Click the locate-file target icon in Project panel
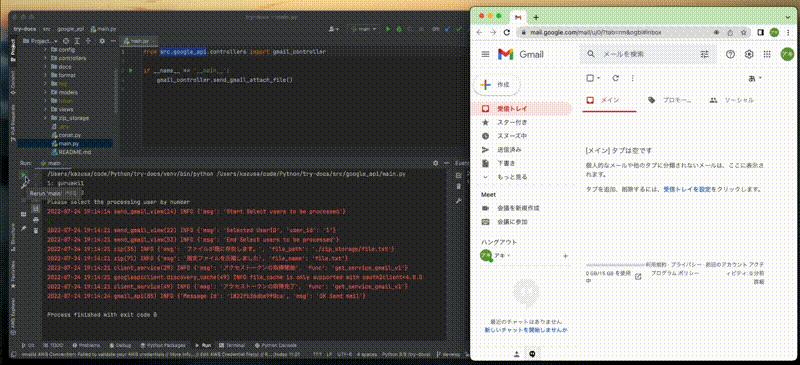This screenshot has height=365, width=800. pyautogui.click(x=65, y=41)
